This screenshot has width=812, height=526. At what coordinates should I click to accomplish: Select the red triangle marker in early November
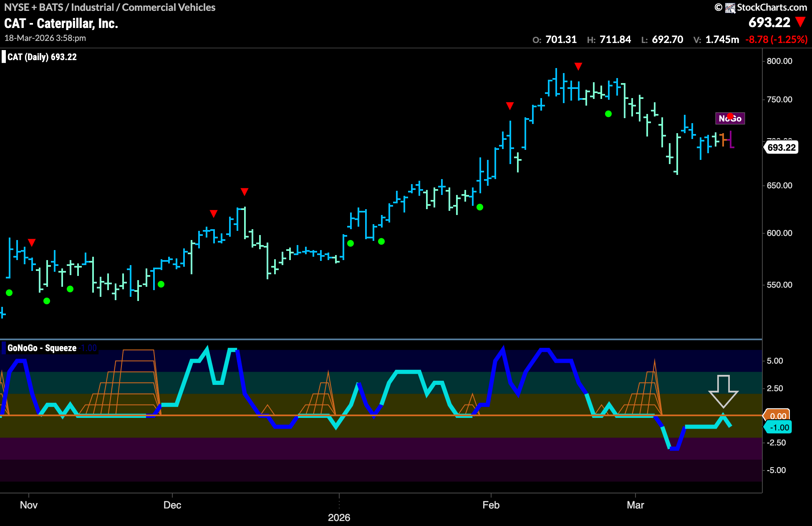point(32,243)
